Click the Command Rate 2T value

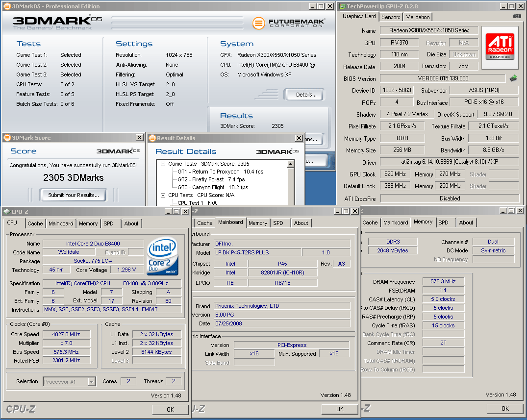click(x=443, y=343)
